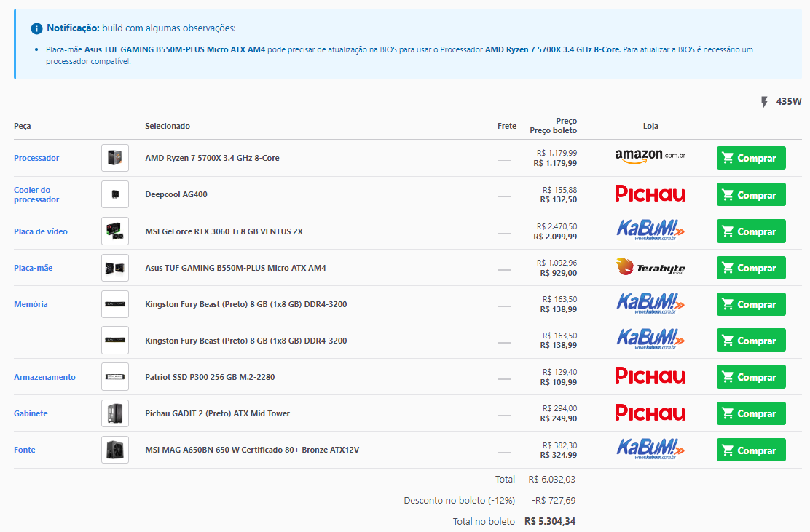Click the R$ 929,00 boleto price
This screenshot has height=532, width=810.
pos(559,273)
